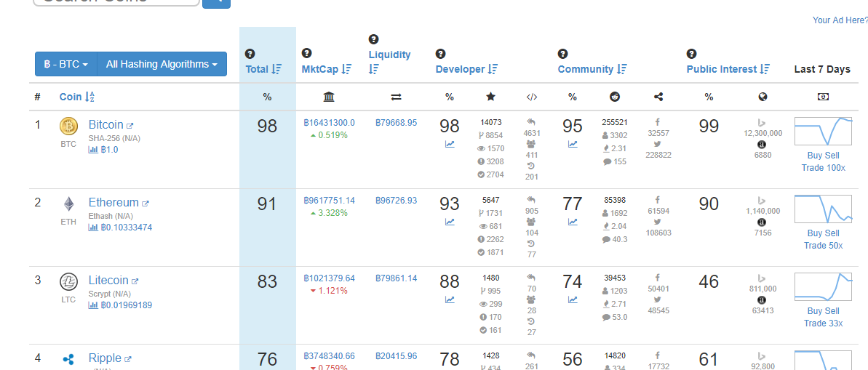
Task: Click Bitcoin total score 98
Action: point(267,126)
